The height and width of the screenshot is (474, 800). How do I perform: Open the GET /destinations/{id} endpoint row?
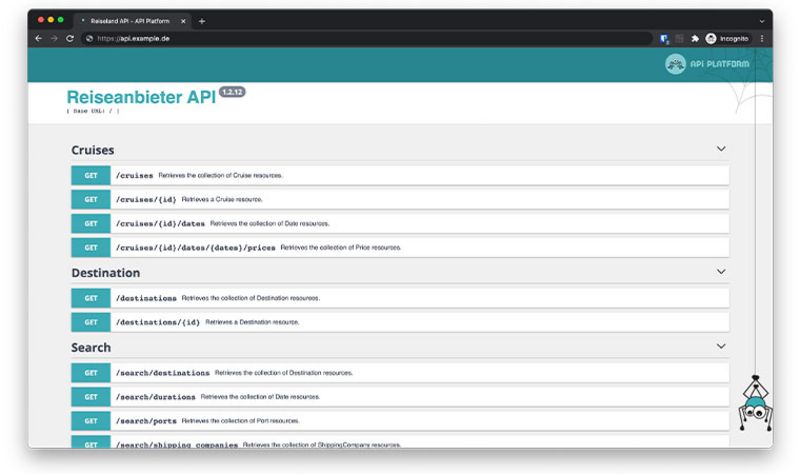pyautogui.click(x=399, y=322)
